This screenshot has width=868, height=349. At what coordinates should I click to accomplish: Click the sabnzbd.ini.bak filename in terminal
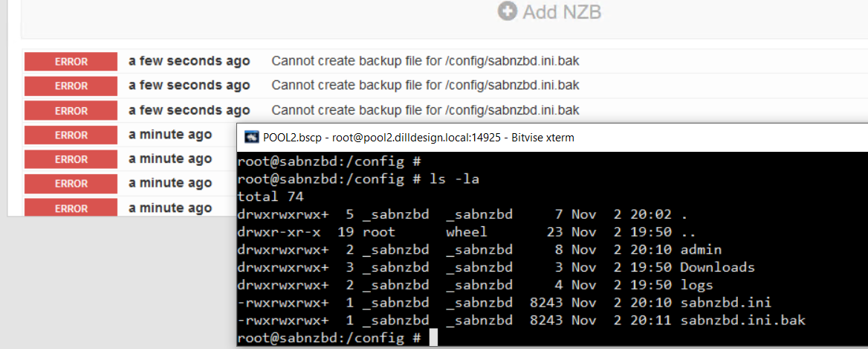(743, 320)
